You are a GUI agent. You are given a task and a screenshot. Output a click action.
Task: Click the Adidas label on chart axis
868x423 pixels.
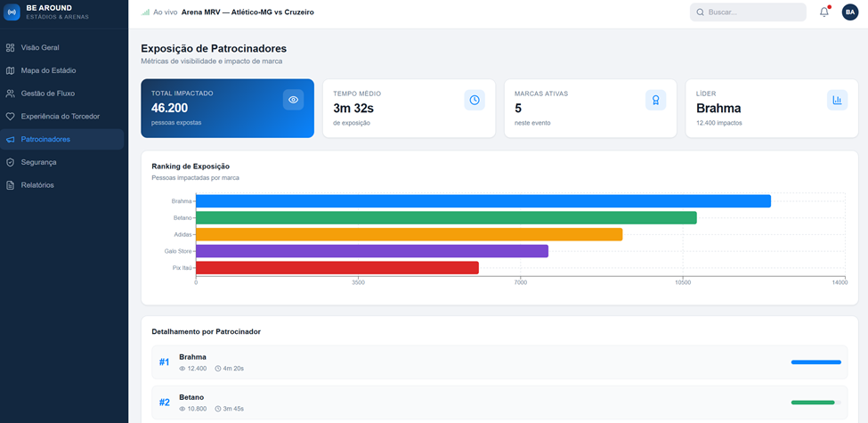click(183, 234)
